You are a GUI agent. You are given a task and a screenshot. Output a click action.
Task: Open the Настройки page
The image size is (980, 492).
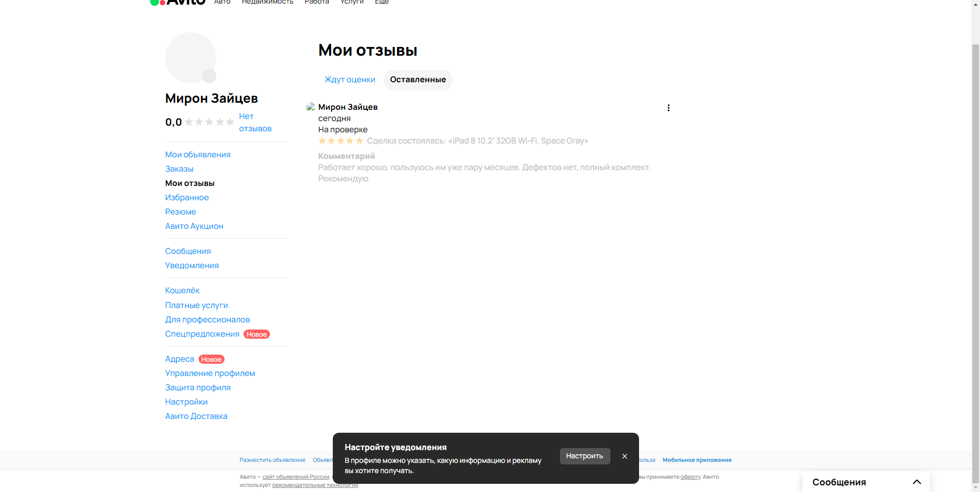[186, 402]
